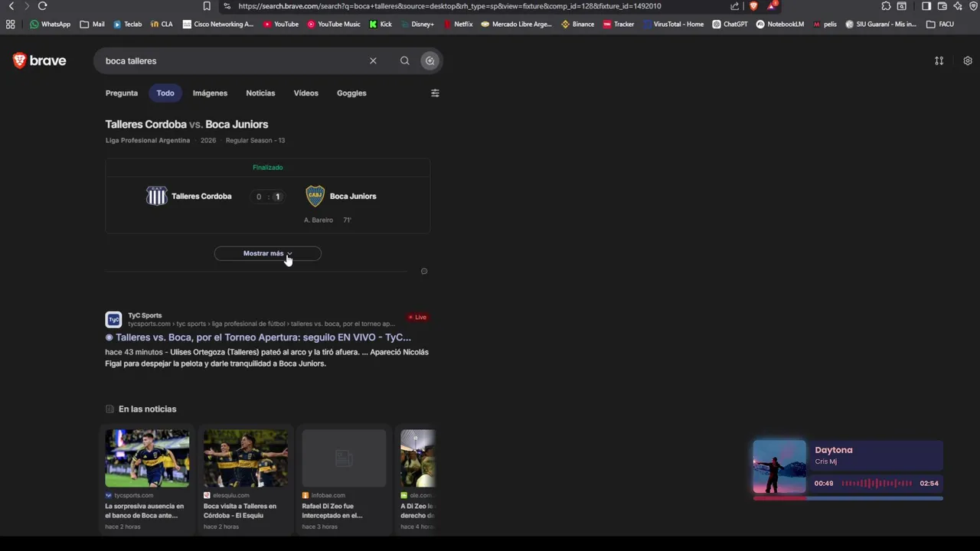The height and width of the screenshot is (551, 980).
Task: Open the Netflix bookmark
Action: [x=459, y=24]
